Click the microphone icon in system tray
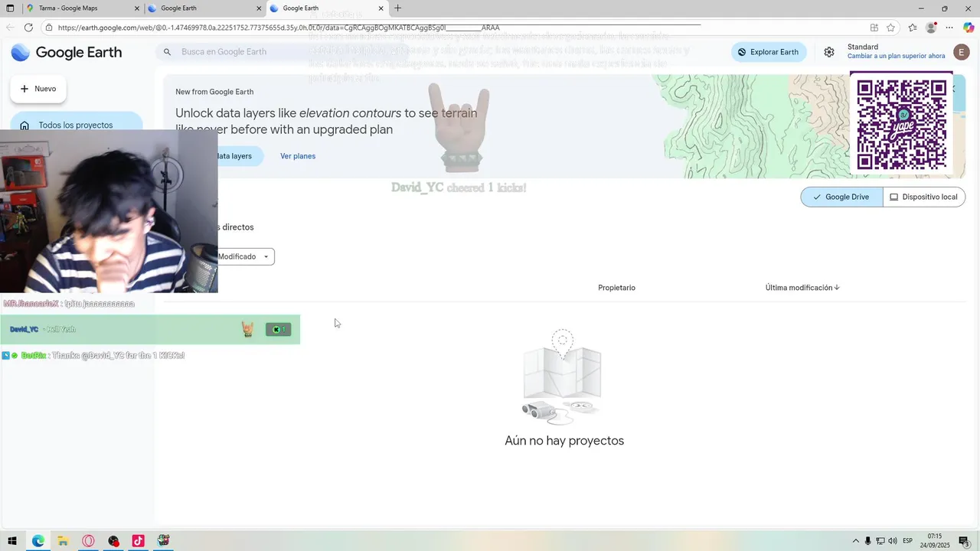 (868, 541)
